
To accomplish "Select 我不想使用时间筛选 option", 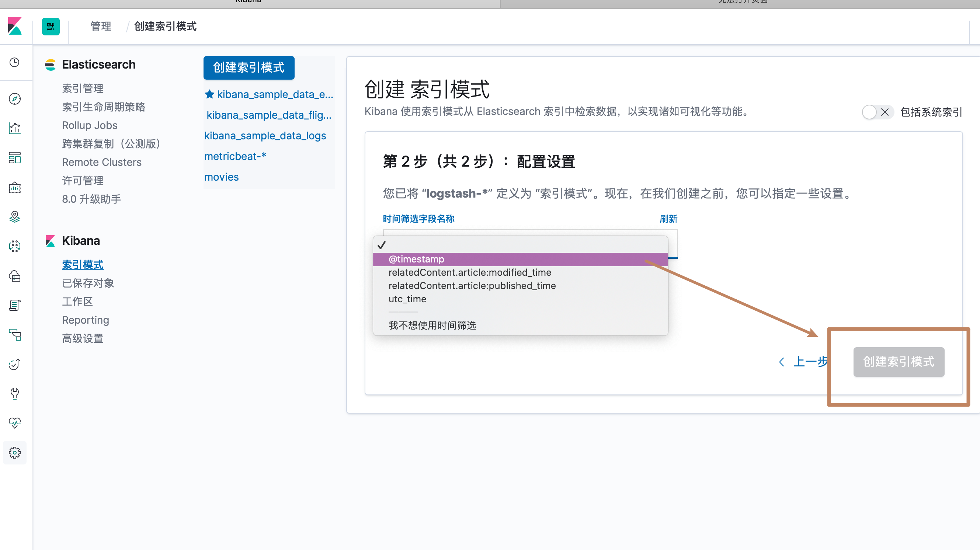I will 432,326.
